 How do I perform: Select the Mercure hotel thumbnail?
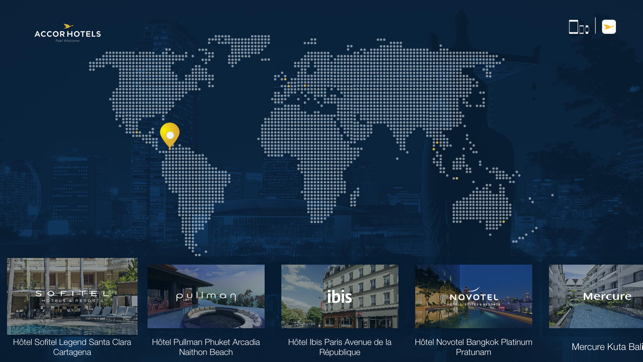[596, 296]
